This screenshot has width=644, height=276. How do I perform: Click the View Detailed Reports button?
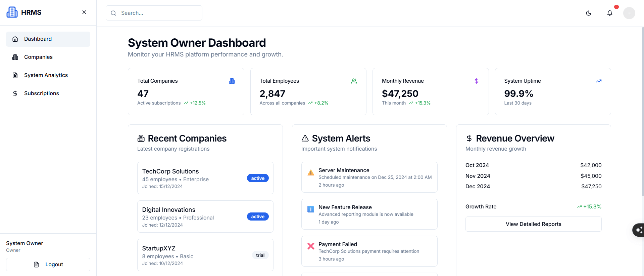533,224
